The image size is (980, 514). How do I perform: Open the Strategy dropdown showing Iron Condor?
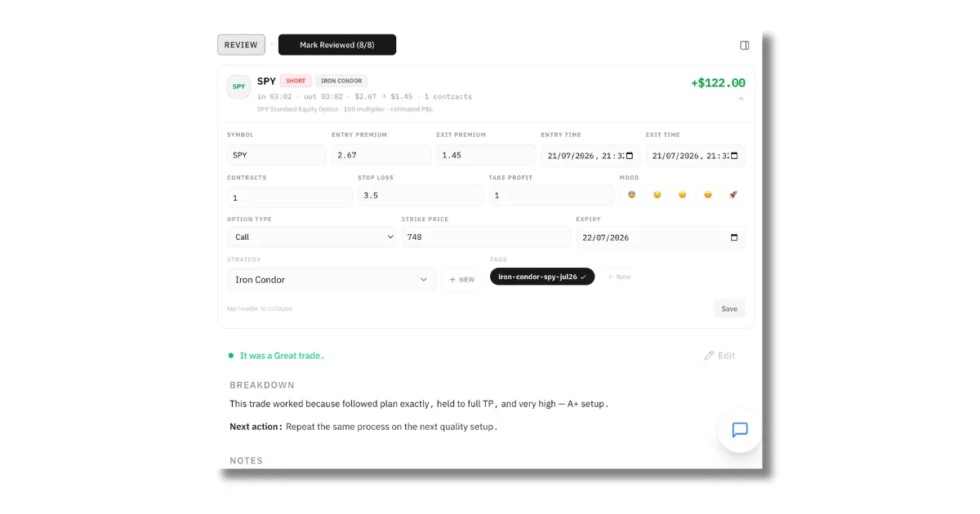click(x=332, y=280)
